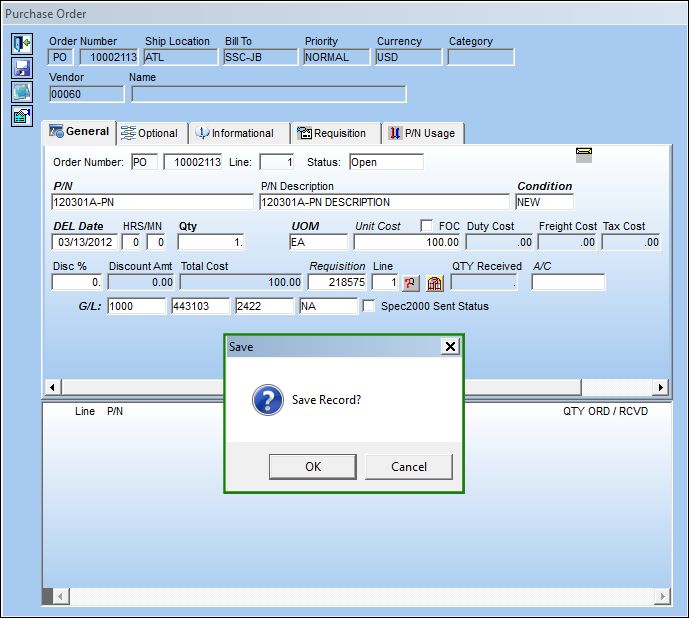Click the UOM field EA
This screenshot has width=689, height=618.
319,242
